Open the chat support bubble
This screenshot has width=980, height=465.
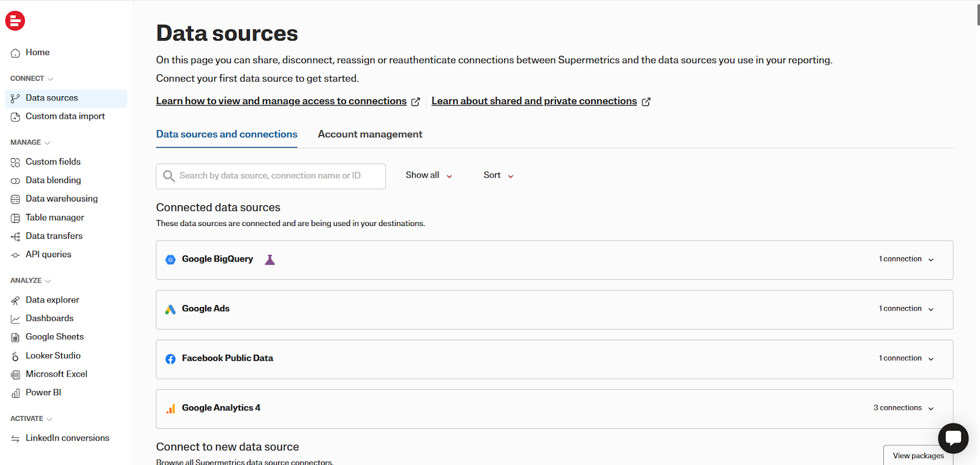tap(953, 438)
